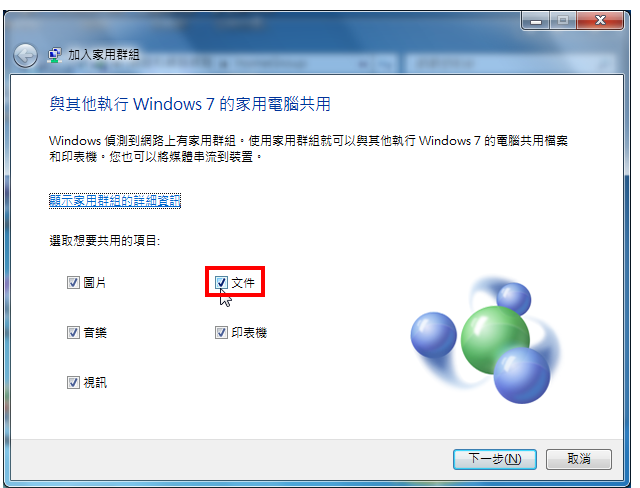Viewport: 640px width, 488px height.
Task: Open 顯示家用群組的詳細資訊 link
Action: point(115,200)
